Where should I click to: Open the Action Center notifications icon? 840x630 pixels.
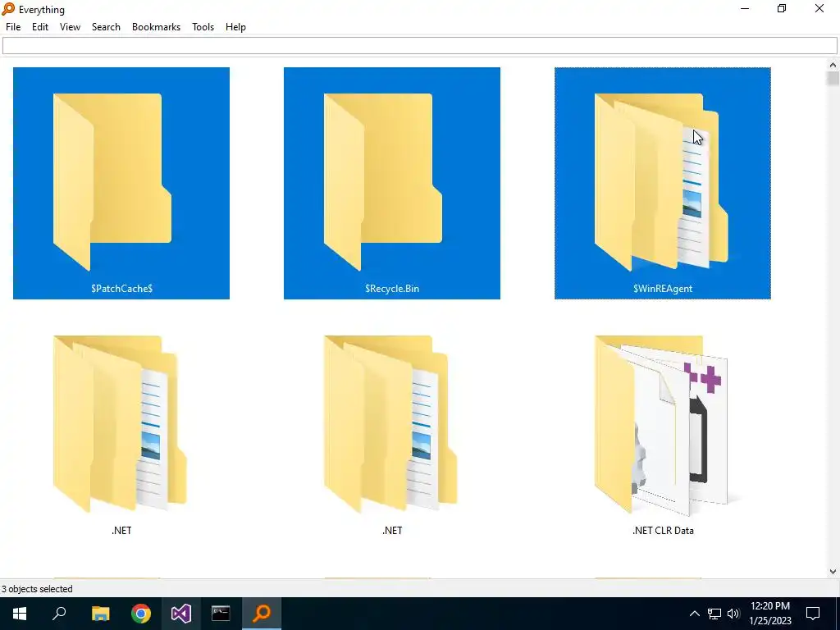[x=813, y=614]
